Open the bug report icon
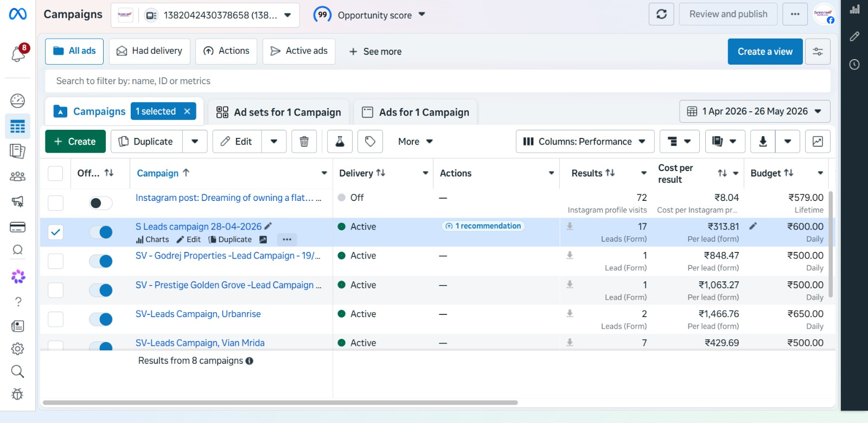 (x=18, y=394)
